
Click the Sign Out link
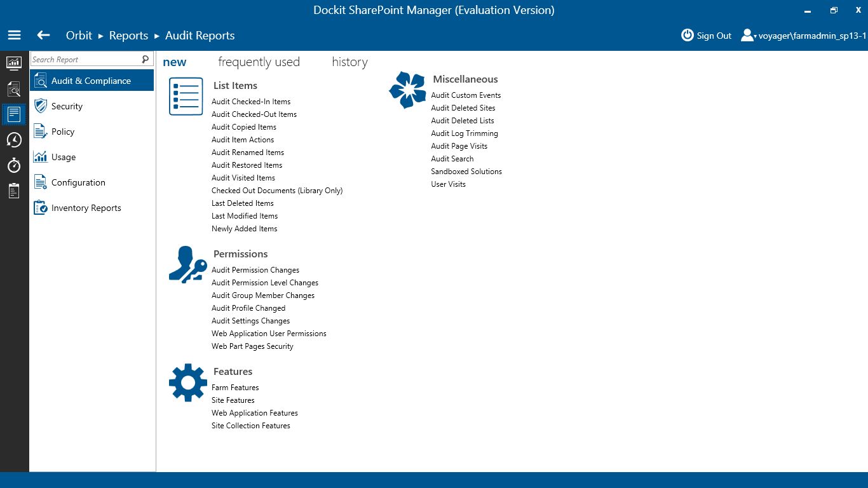point(714,36)
